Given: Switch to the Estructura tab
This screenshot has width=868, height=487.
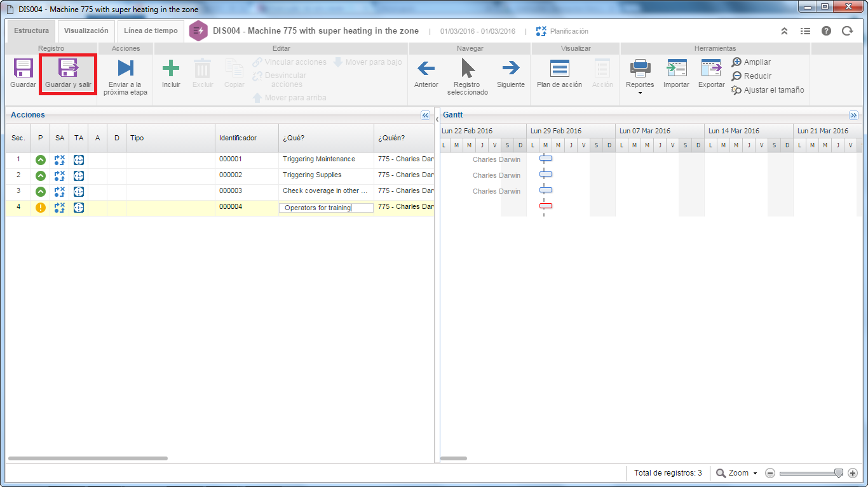Looking at the screenshot, I should [31, 30].
